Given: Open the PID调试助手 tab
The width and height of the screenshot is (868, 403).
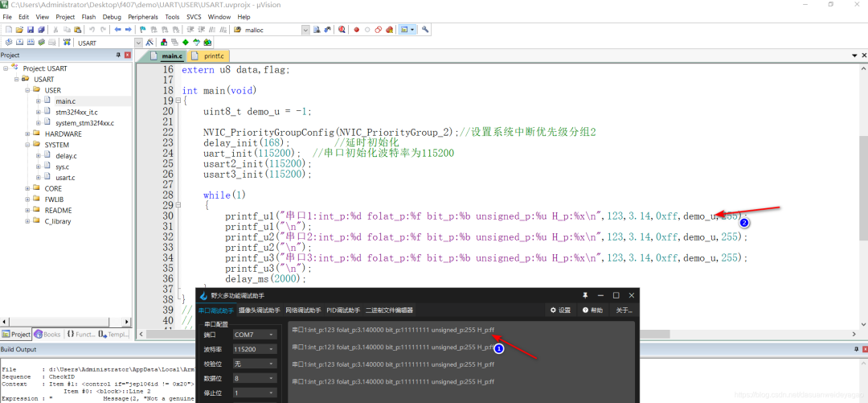Looking at the screenshot, I should tap(343, 310).
